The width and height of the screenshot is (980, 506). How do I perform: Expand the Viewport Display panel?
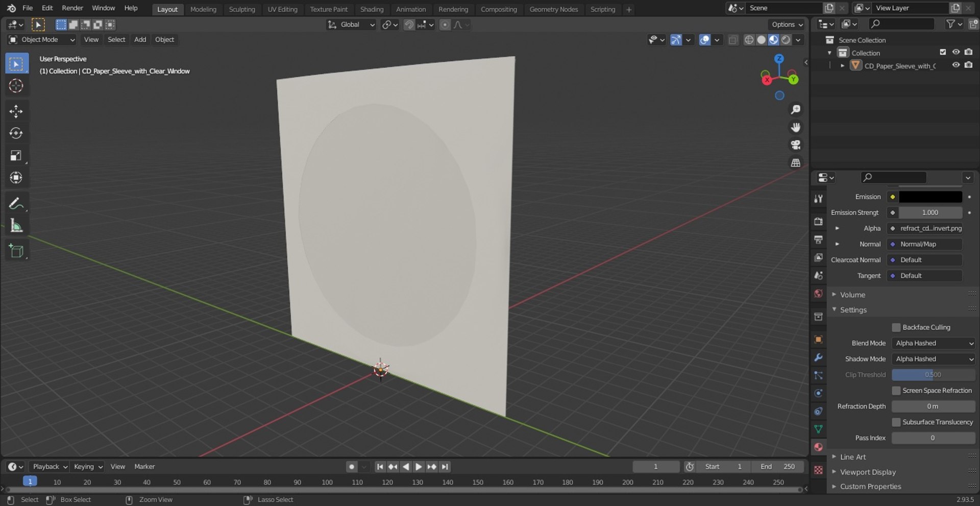pyautogui.click(x=868, y=472)
